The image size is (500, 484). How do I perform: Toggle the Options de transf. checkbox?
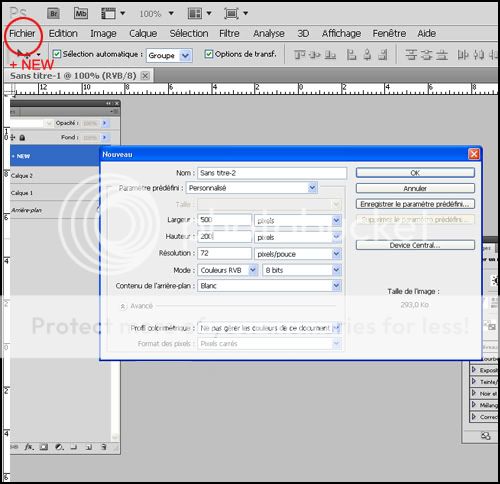pyautogui.click(x=209, y=54)
